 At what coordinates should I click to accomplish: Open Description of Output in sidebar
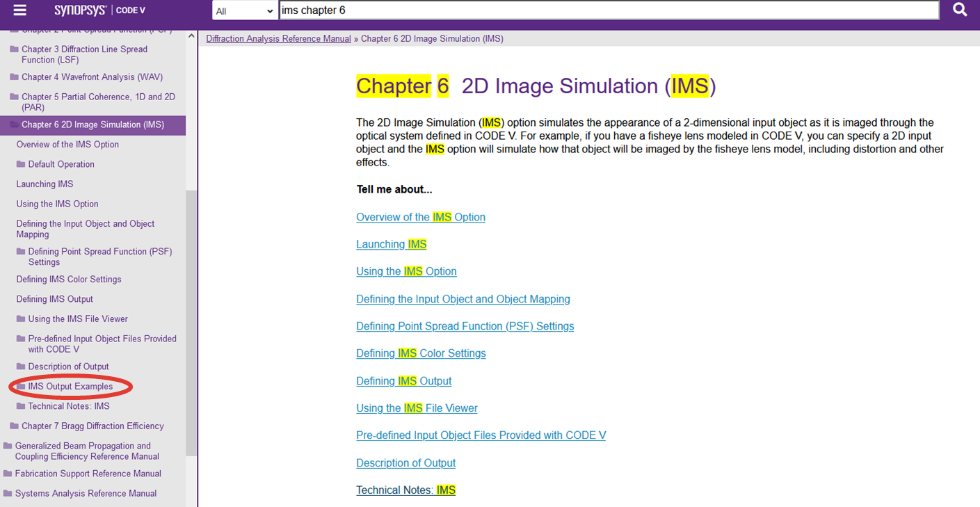click(x=68, y=367)
